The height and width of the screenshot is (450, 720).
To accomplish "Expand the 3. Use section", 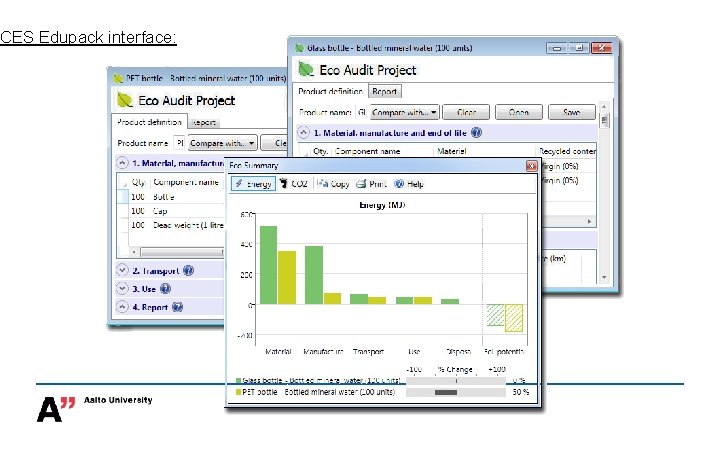I will [122, 288].
